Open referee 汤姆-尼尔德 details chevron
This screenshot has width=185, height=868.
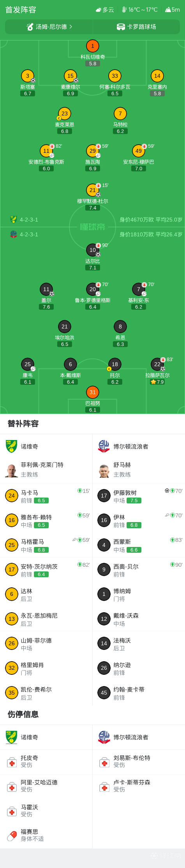pos(70,27)
